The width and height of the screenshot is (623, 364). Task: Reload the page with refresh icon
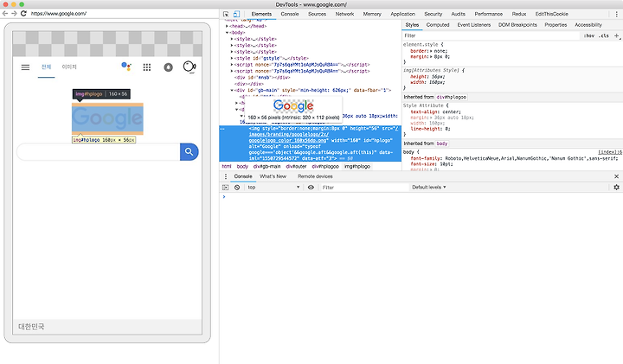point(23,14)
